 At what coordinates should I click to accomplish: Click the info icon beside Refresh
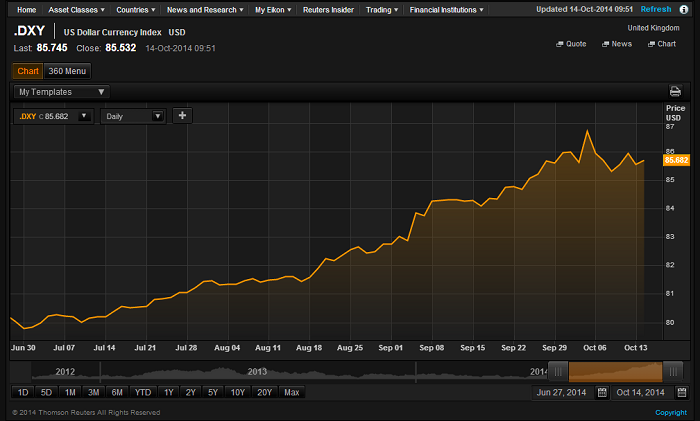tap(683, 9)
